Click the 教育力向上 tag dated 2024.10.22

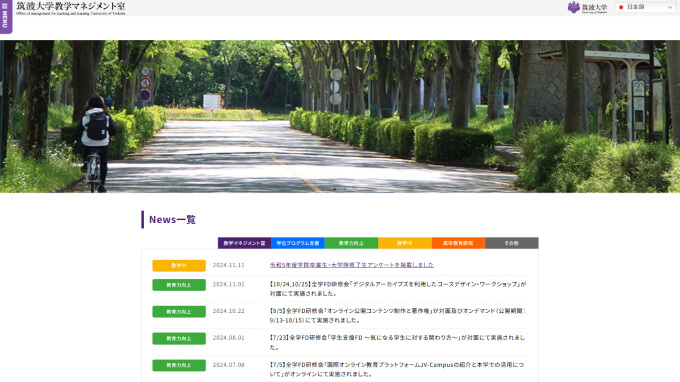pyautogui.click(x=179, y=312)
